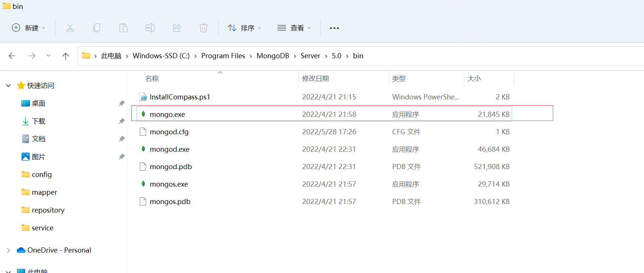Open config folder in the sidebar
Screen dimensions: 644x273
point(42,174)
